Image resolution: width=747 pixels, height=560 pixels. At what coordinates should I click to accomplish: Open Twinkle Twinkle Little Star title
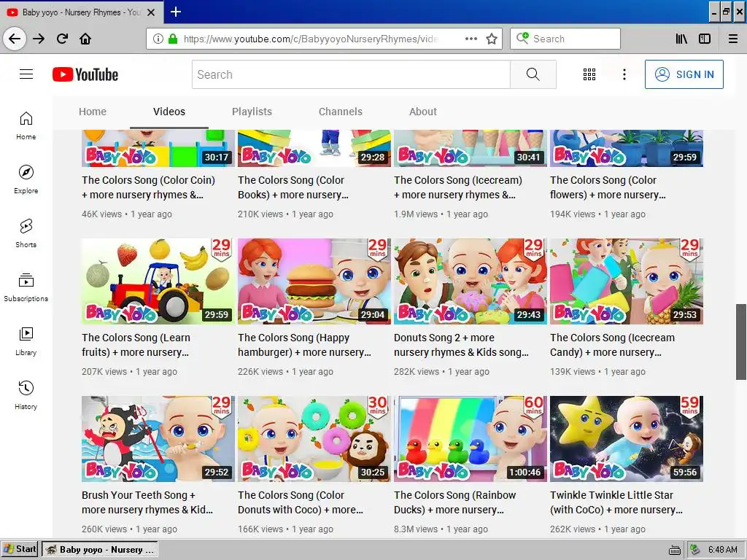pyautogui.click(x=616, y=502)
